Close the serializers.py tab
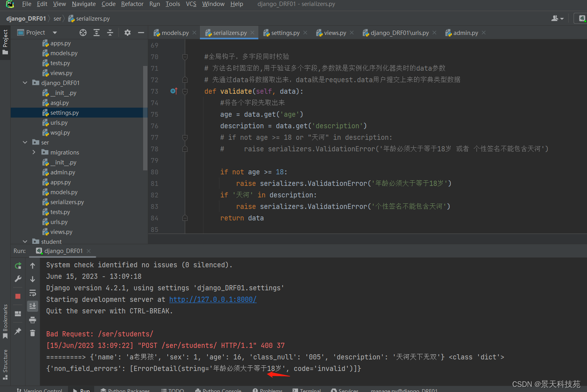Screen dimensions: 587x392 tap(252, 33)
